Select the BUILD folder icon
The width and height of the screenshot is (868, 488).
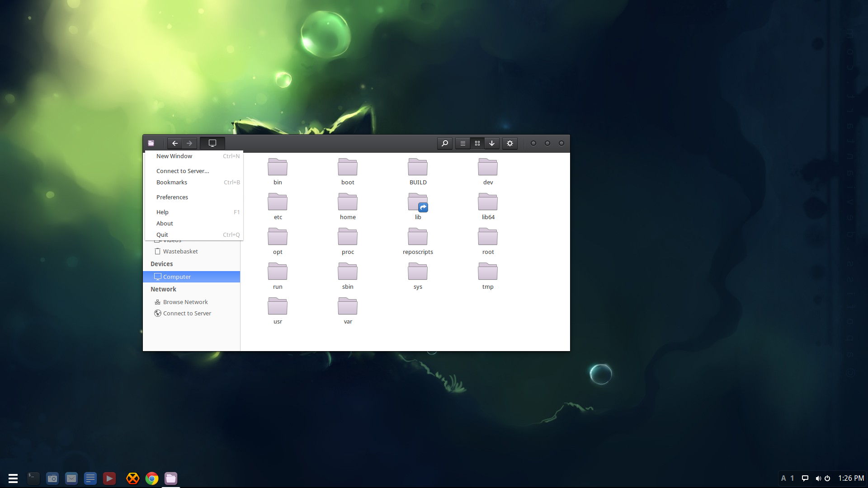point(418,167)
